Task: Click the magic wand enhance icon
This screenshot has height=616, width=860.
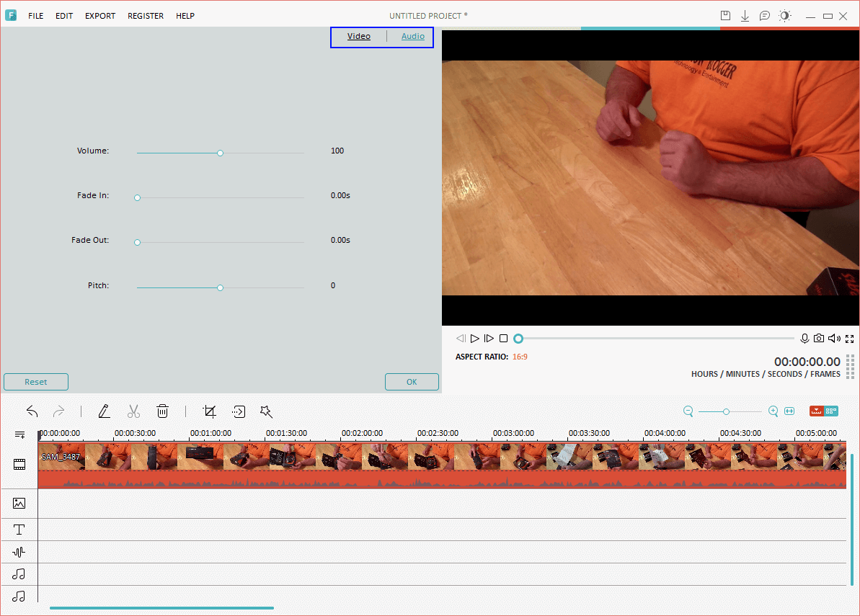Action: click(x=266, y=411)
